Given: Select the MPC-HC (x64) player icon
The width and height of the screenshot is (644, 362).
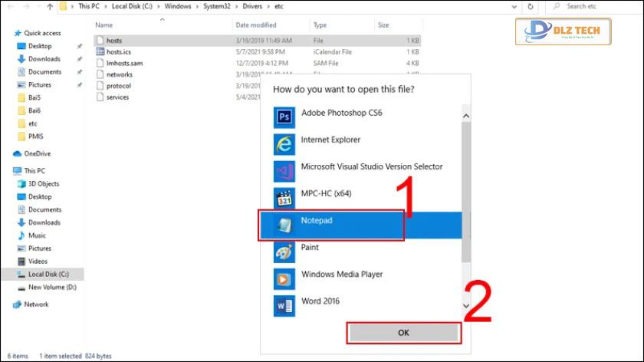Looking at the screenshot, I should [284, 198].
